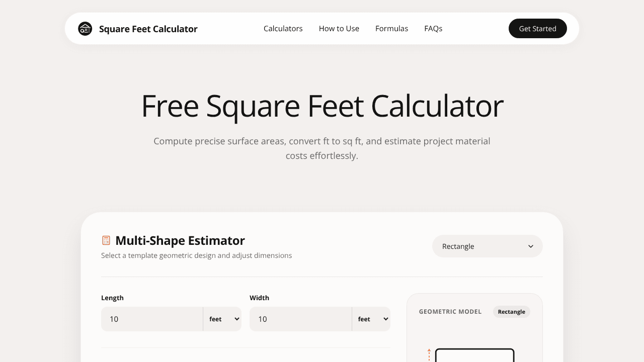Open the Calculators nav item

[283, 29]
